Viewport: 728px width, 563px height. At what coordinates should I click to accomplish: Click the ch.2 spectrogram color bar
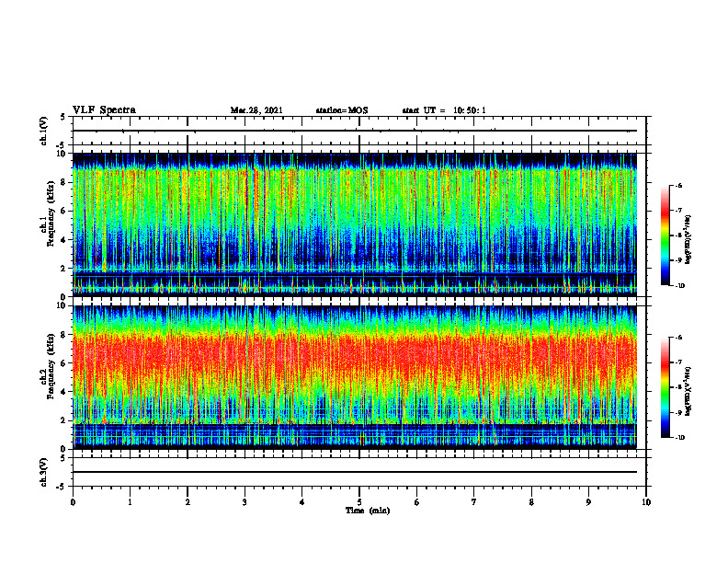(x=665, y=387)
